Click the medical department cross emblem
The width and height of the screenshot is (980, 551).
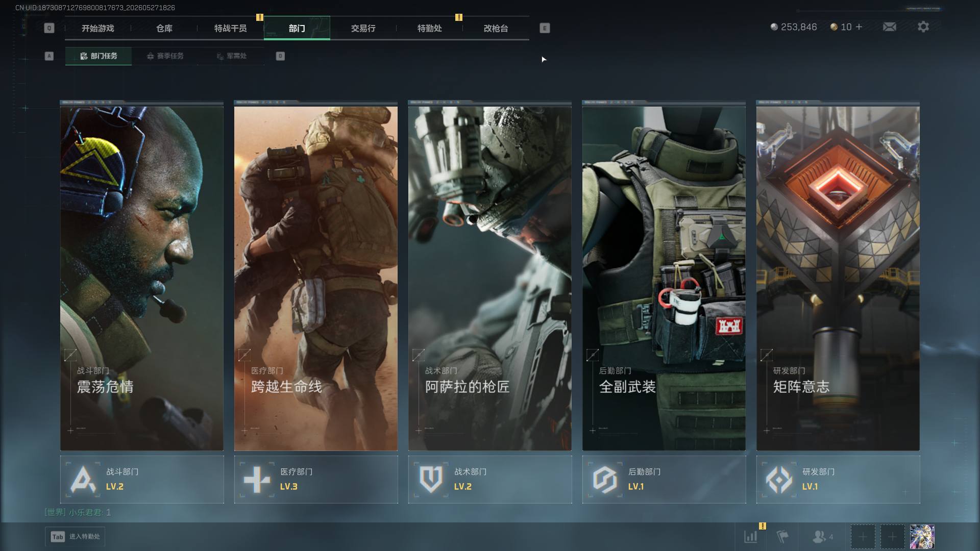pyautogui.click(x=257, y=480)
